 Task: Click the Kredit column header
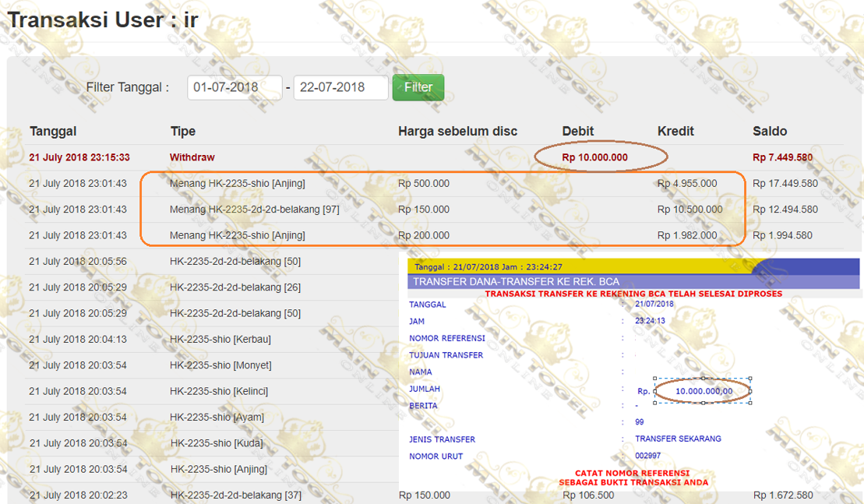[x=675, y=131]
